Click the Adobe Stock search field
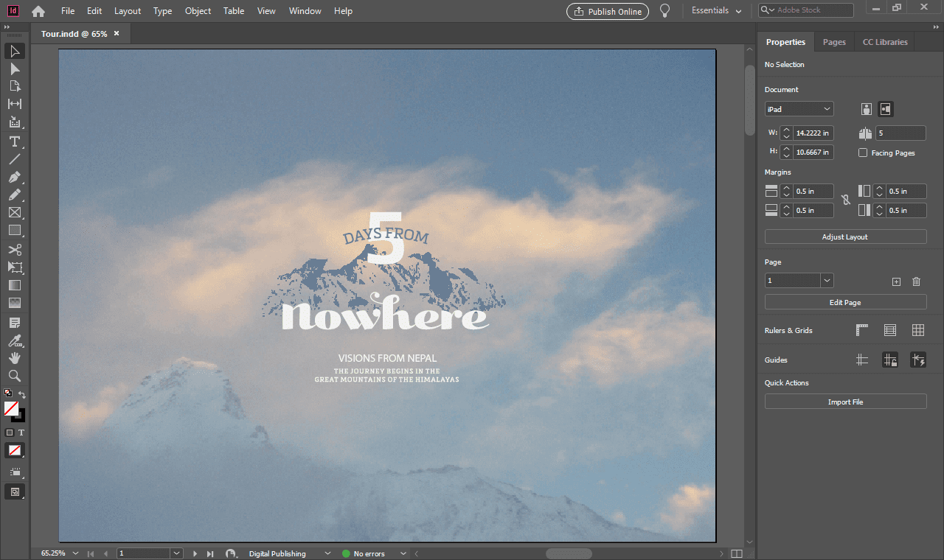Screen dimensions: 944x560 (x=806, y=10)
